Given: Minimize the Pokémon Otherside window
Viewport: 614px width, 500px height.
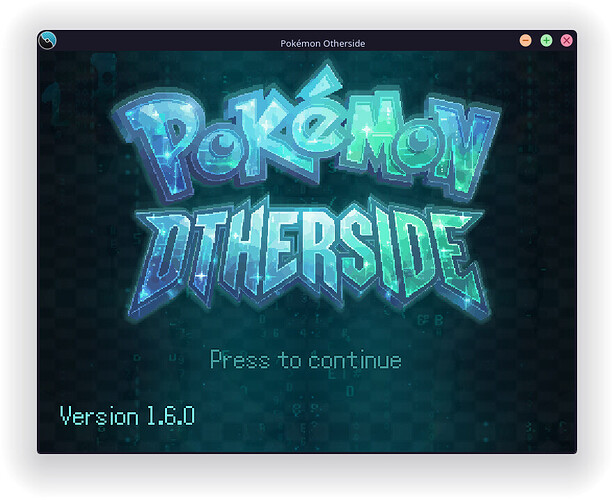Looking at the screenshot, I should pyautogui.click(x=526, y=40).
